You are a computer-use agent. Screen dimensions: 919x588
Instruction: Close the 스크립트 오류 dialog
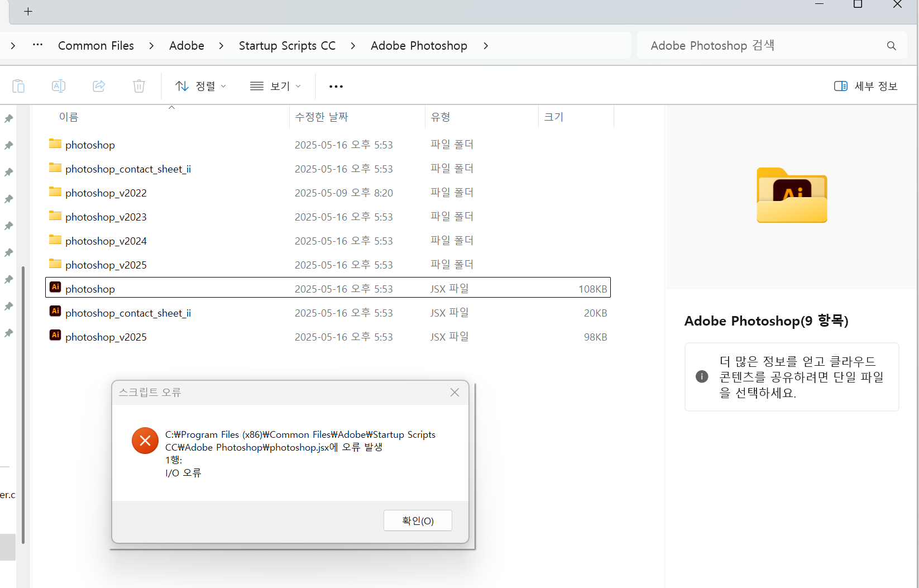click(x=454, y=392)
